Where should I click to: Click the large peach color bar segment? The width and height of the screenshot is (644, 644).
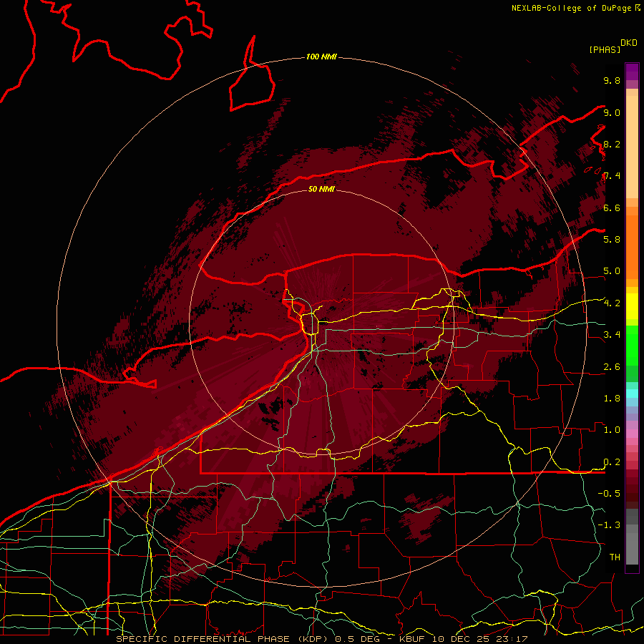[x=632, y=147]
